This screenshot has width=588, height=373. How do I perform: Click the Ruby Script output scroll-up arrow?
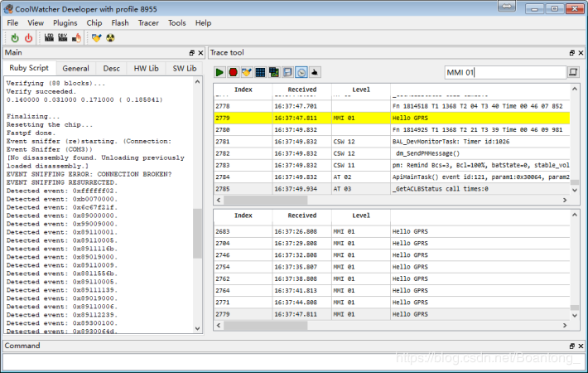pos(198,81)
